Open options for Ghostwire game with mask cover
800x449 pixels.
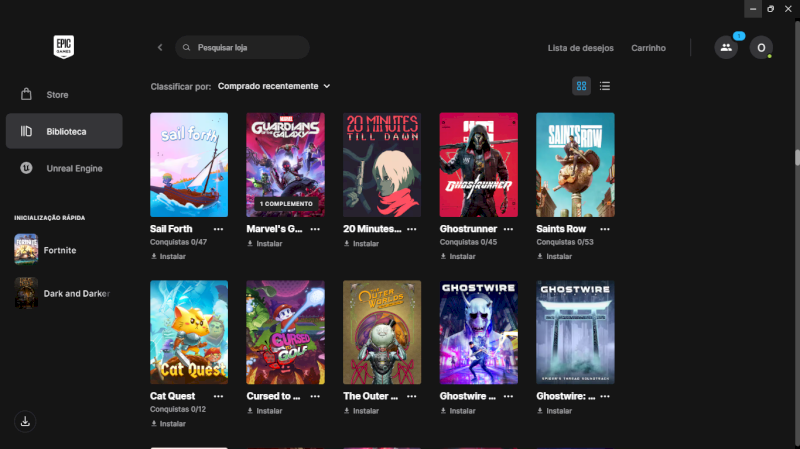[x=508, y=396]
